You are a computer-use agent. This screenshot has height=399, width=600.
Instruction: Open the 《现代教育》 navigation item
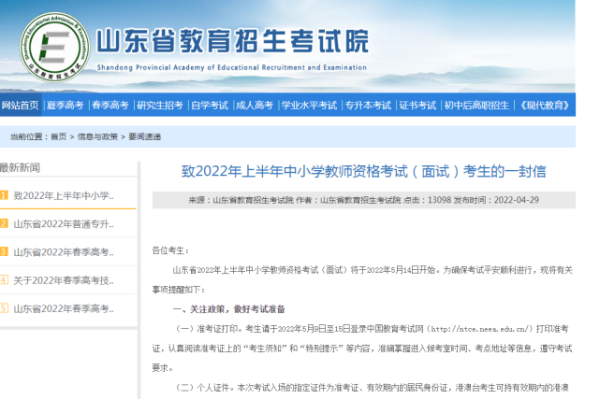point(544,105)
